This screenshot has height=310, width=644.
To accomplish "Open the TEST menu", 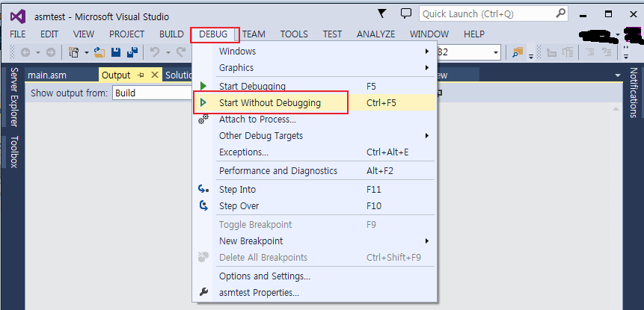I will click(332, 34).
